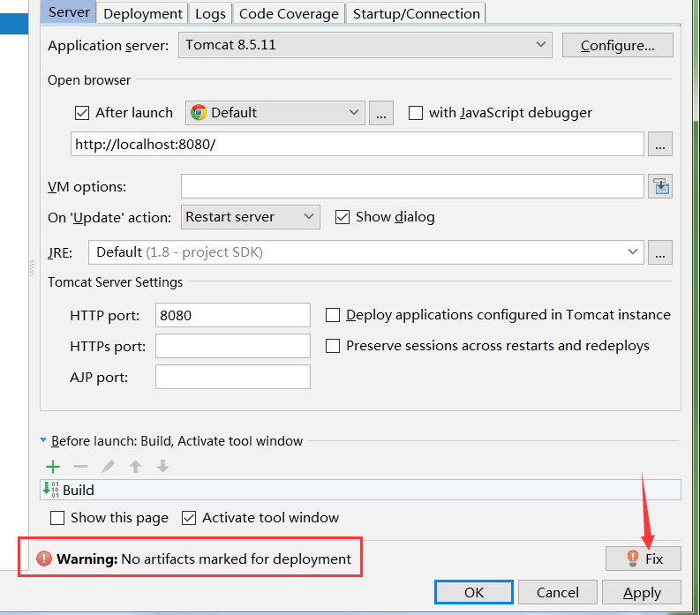
Task: Open URL ellipsis button beside localhost address
Action: pos(660,144)
